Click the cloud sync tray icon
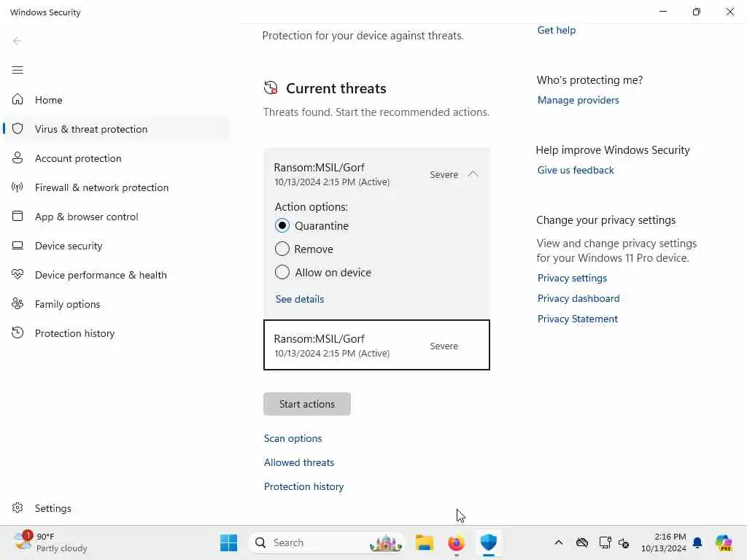The width and height of the screenshot is (747, 560). [x=582, y=542]
